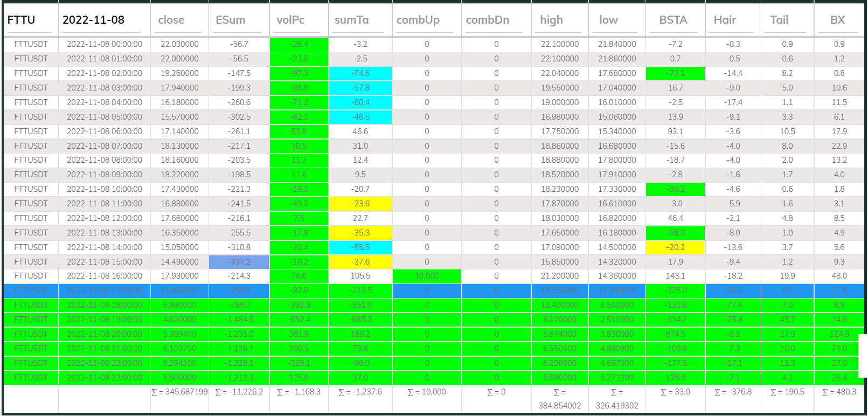Click the yellow BSTA cell -20.2

click(676, 247)
